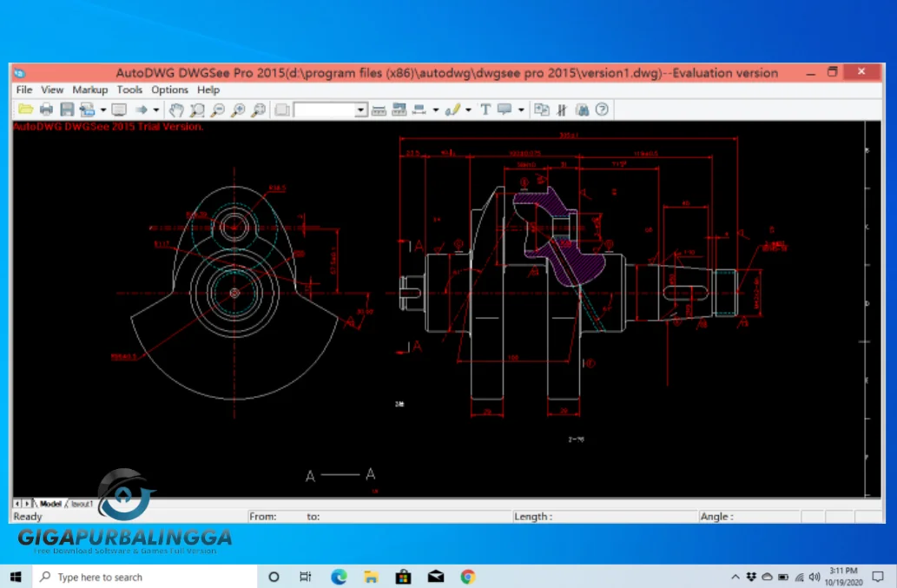The height and width of the screenshot is (588, 897).
Task: Open the layer selection combo box
Action: (328, 109)
